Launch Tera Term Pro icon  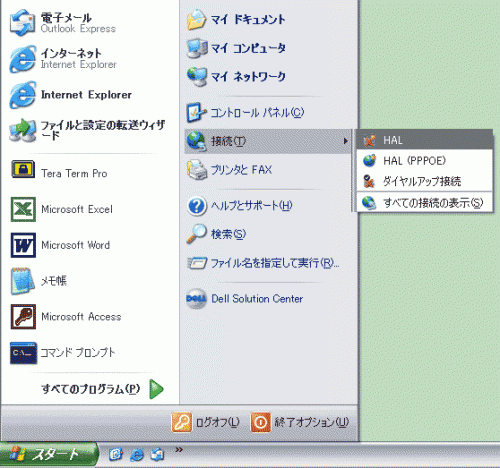(x=23, y=169)
